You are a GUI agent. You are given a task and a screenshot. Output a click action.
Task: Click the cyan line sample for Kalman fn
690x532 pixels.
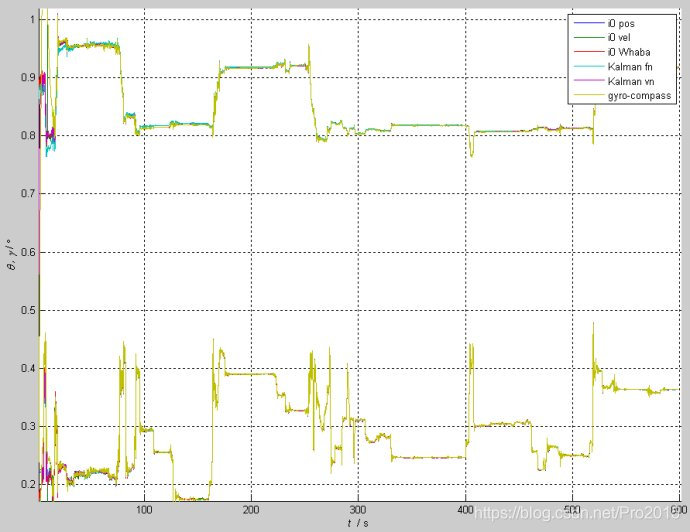point(589,66)
